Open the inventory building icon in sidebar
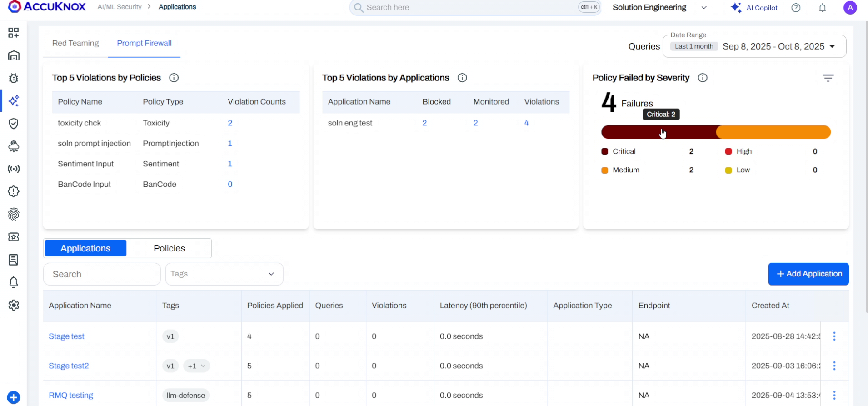Screen dimensions: 868x406 (14, 55)
